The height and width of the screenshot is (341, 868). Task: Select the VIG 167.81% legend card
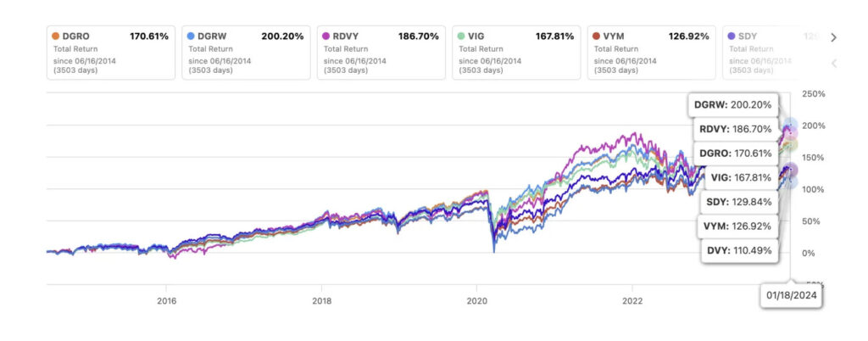coord(516,53)
